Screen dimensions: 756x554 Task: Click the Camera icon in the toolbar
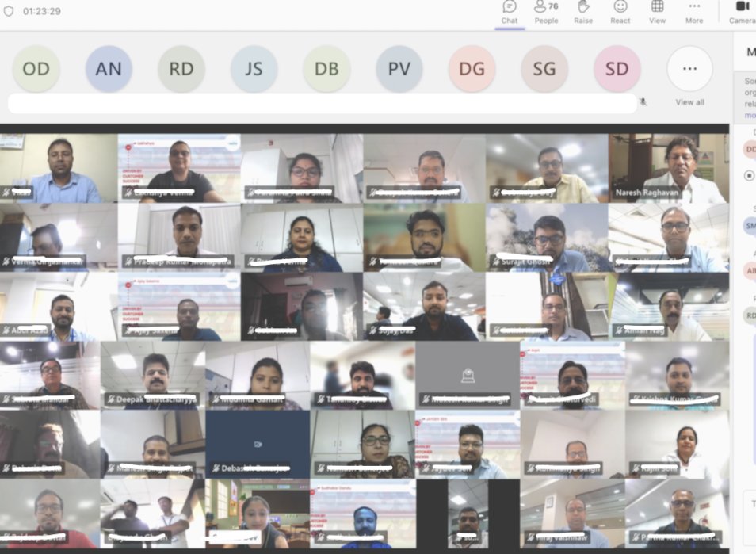pos(740,10)
